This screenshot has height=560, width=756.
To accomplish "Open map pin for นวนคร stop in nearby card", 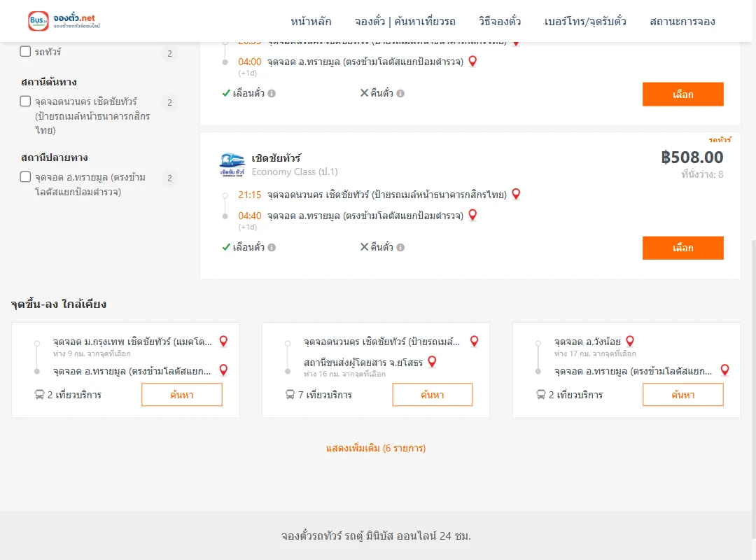I will pos(475,342).
